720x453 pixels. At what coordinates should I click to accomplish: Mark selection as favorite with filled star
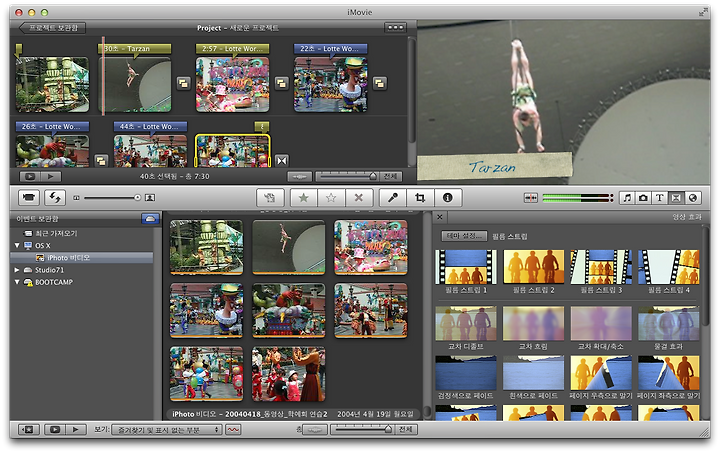pos(304,198)
